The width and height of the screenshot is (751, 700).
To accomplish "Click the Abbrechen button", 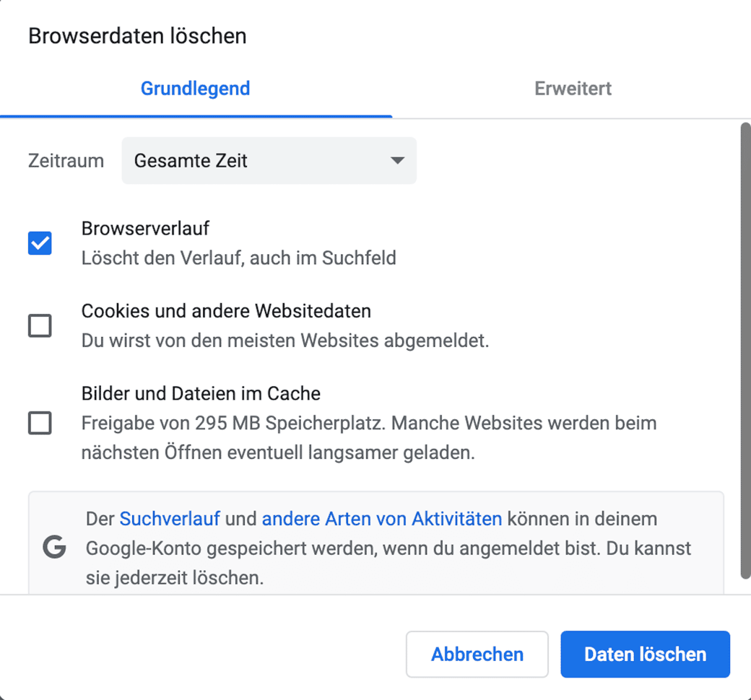I will [x=477, y=654].
